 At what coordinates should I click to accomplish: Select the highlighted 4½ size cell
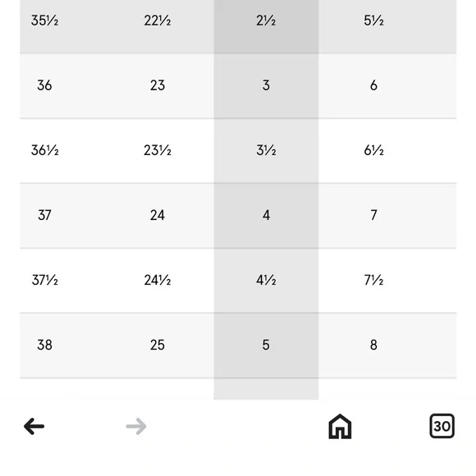[266, 280]
